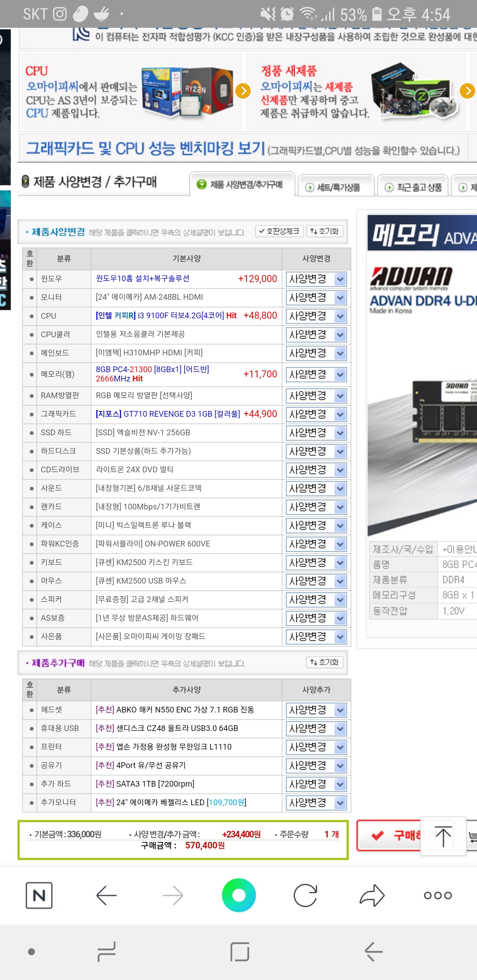Open CPU쿨러 사양변경 dropdown
This screenshot has width=477, height=980.
[x=316, y=335]
